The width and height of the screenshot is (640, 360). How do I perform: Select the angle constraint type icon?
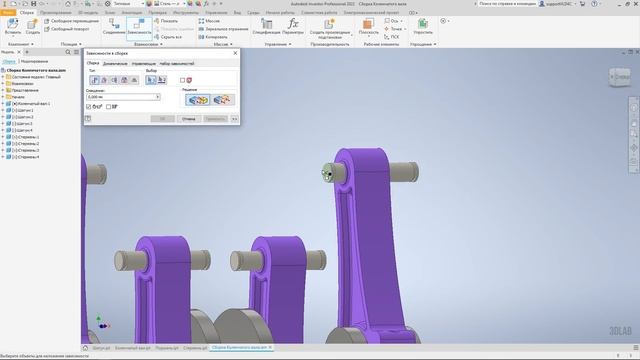pyautogui.click(x=104, y=80)
